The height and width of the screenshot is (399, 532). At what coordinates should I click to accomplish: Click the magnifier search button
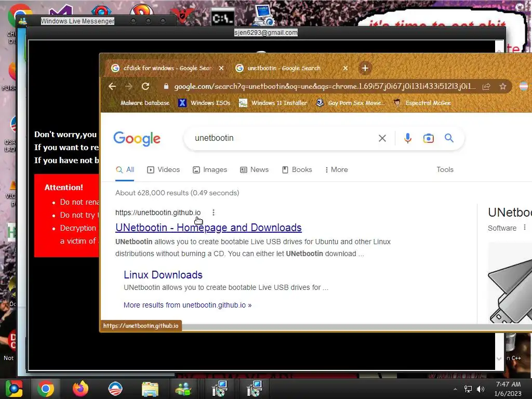449,138
